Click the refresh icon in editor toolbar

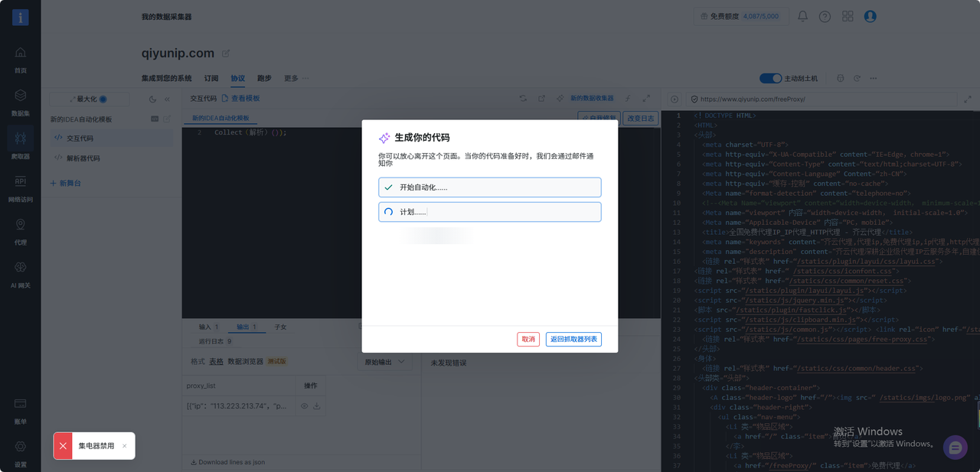(523, 99)
